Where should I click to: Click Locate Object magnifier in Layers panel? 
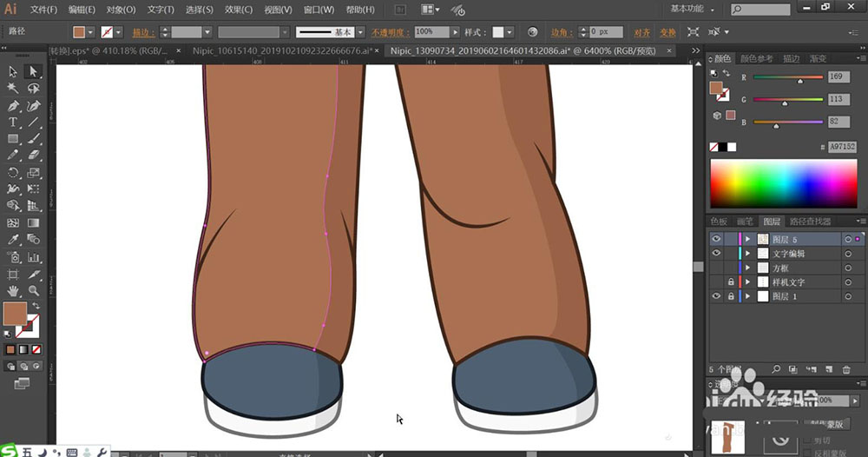coord(776,369)
